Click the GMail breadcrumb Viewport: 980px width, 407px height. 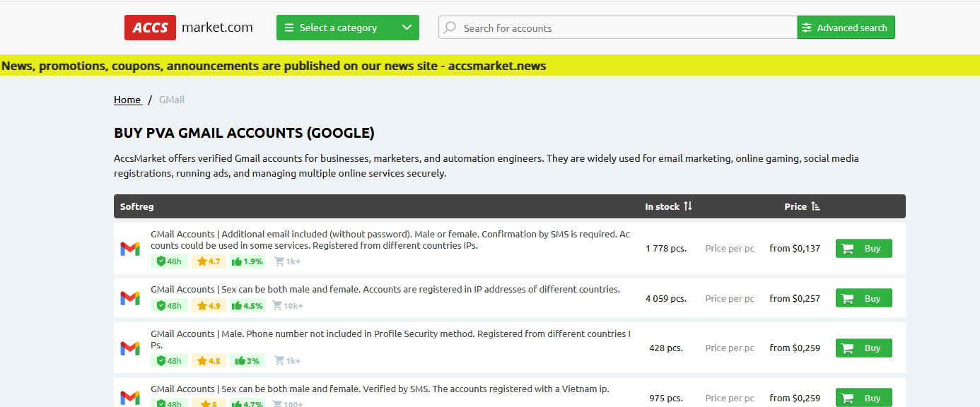point(172,100)
